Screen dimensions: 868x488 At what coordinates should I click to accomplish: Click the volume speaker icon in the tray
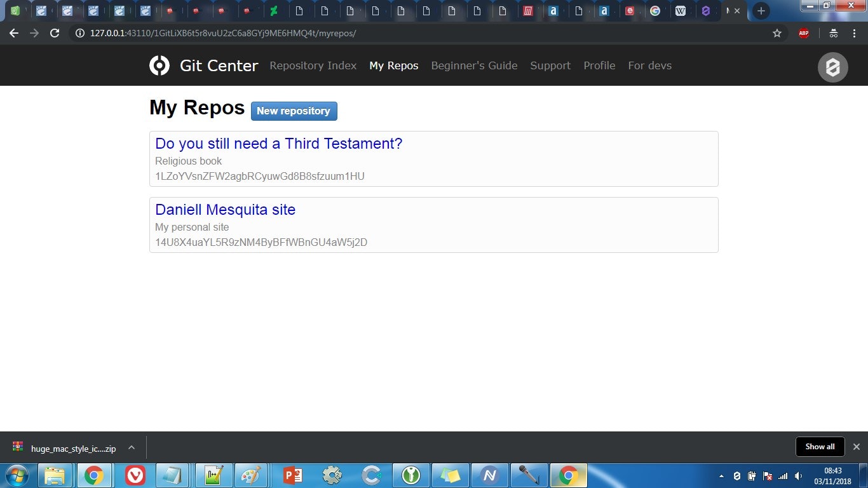click(799, 475)
